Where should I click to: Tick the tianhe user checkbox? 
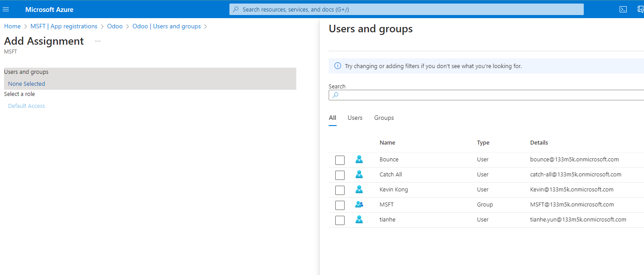340,220
